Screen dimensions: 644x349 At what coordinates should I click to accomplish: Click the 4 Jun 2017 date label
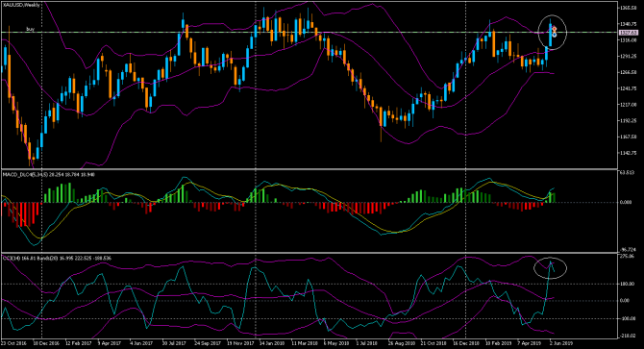click(x=141, y=343)
